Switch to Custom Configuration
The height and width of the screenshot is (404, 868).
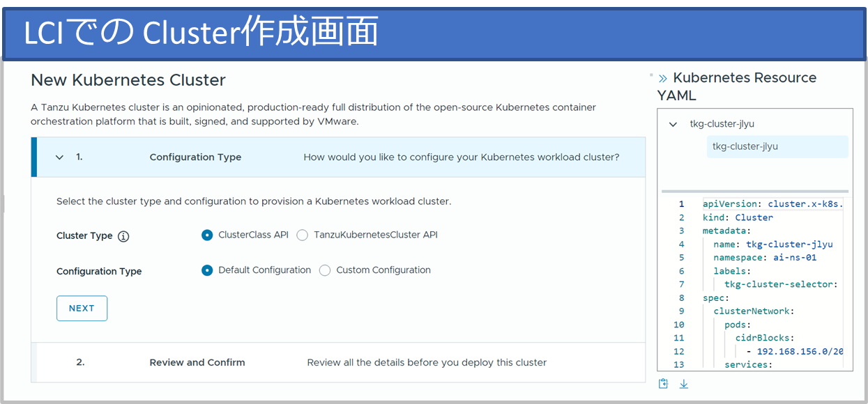coord(325,270)
